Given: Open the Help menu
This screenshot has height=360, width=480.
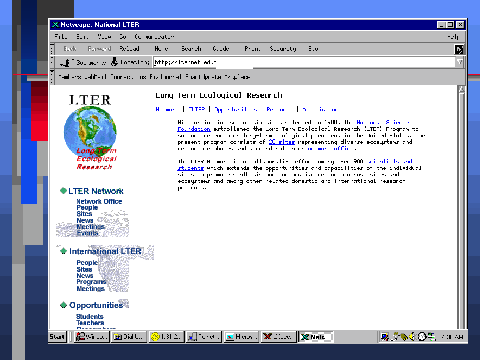Looking at the screenshot, I should pos(453,37).
